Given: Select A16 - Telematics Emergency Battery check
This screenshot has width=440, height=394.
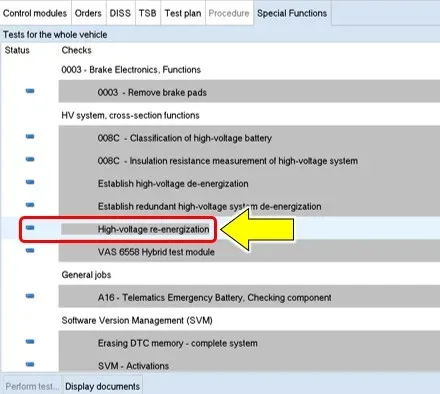Looking at the screenshot, I should click(x=249, y=297).
